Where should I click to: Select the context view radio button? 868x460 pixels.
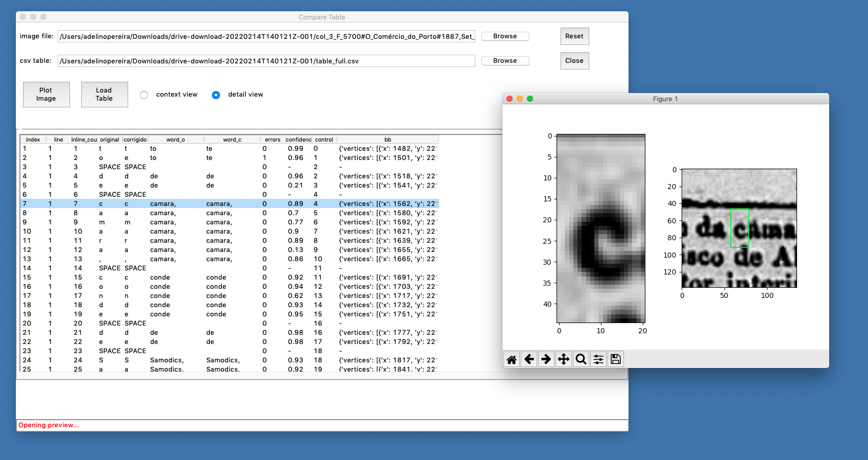click(x=144, y=95)
